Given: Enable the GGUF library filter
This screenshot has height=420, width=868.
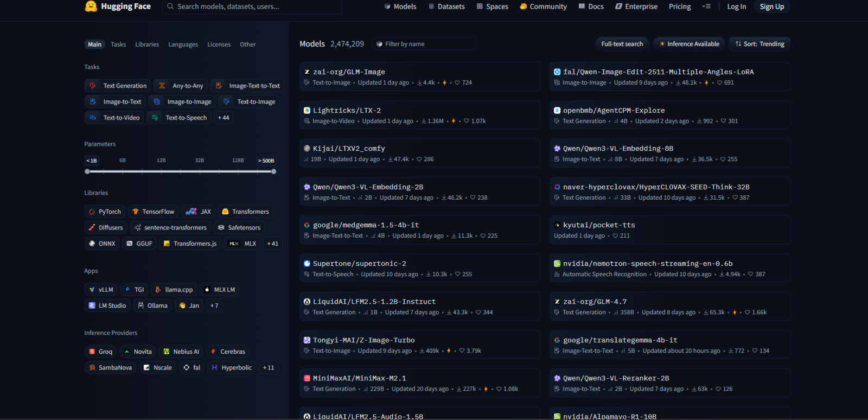Looking at the screenshot, I should tap(139, 244).
